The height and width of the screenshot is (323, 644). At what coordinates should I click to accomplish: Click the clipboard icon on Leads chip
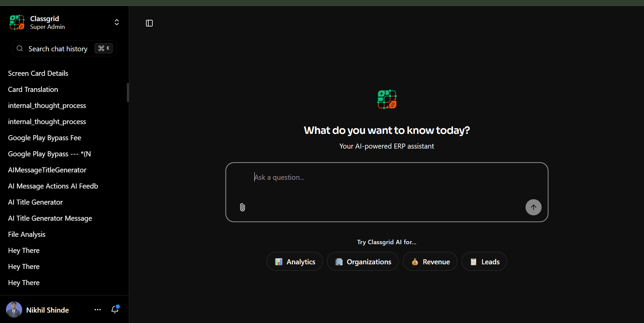pos(474,262)
